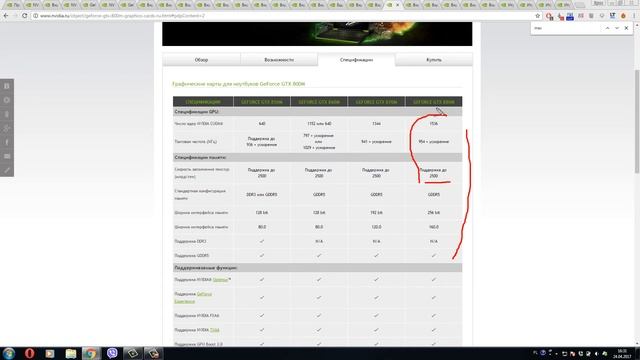Click the 192 bit memory interface cell
This screenshot has width=640, height=360.
(x=376, y=213)
